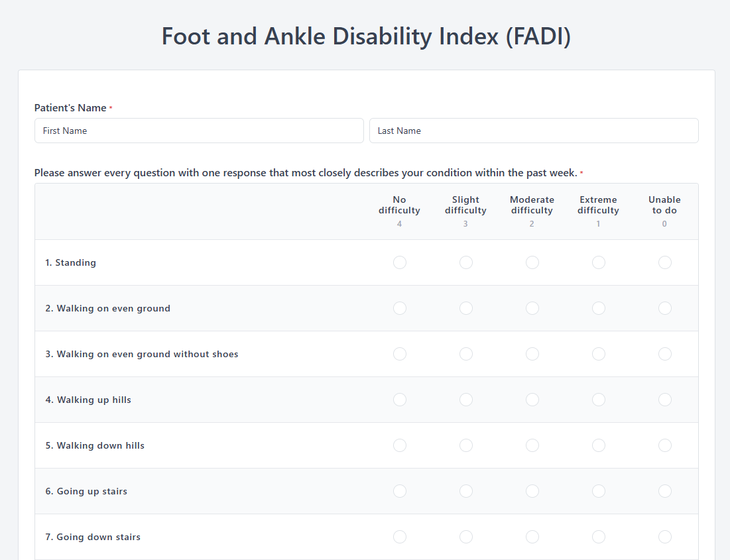Select Unable to do for Going down stairs

coord(665,537)
